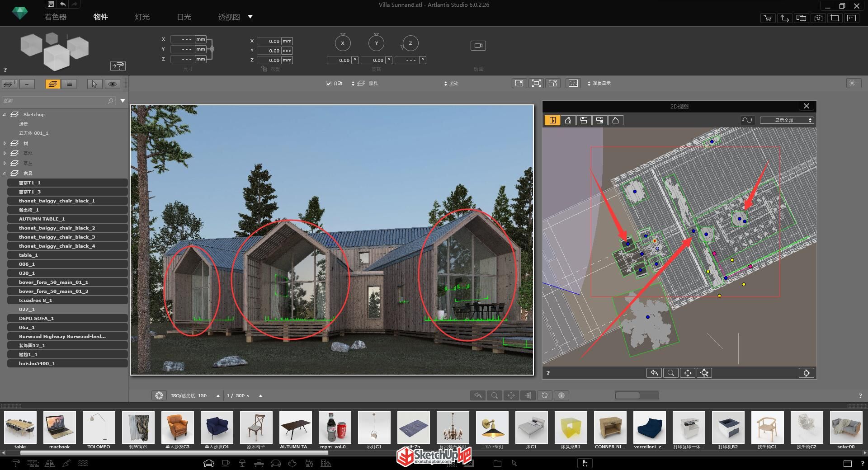Expand the 树 layer node
The width and height of the screenshot is (868, 470).
[x=5, y=143]
